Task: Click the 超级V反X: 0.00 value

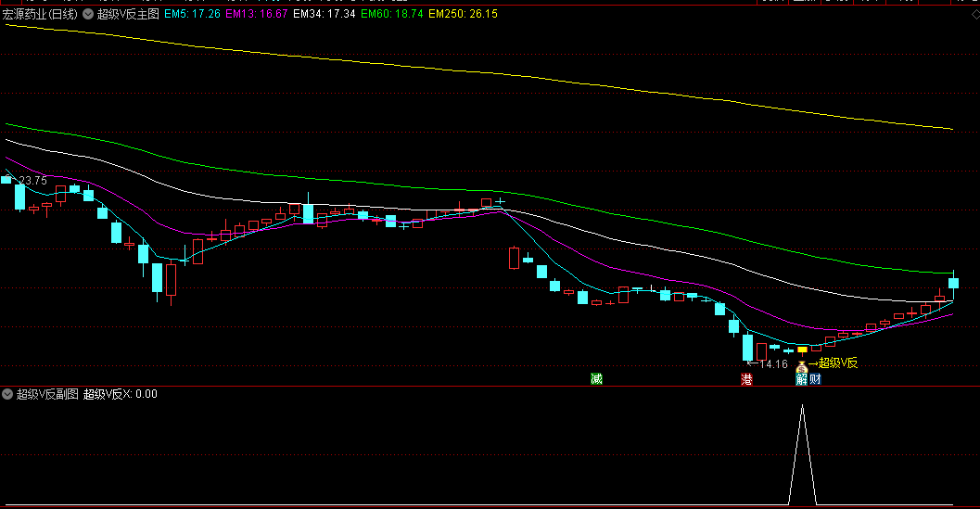Action: [x=120, y=394]
